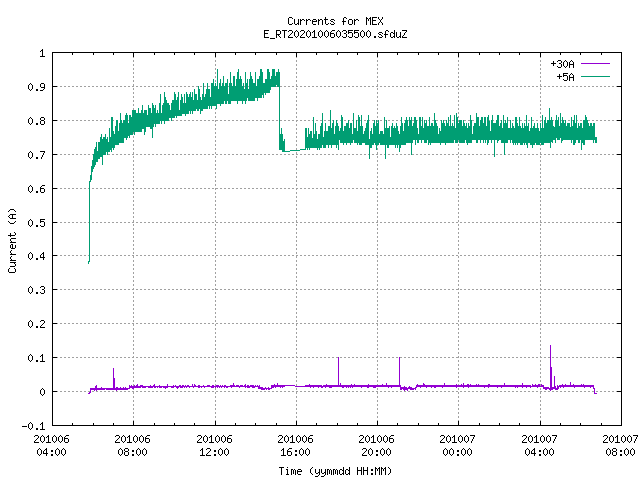Click the +30A legend label
Viewport: 640px width, 480px height.
(562, 64)
